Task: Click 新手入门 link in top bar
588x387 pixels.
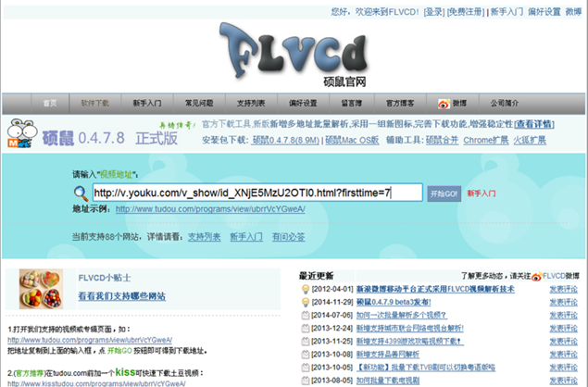Action: [507, 12]
